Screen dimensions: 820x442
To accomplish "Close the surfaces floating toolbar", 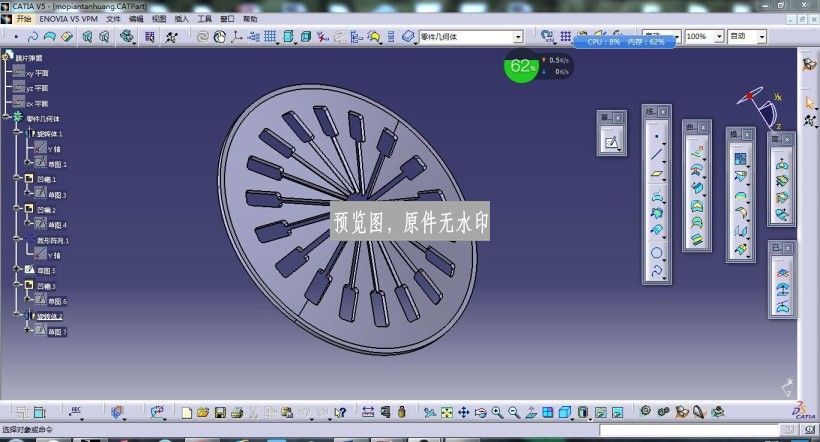I will tap(703, 127).
